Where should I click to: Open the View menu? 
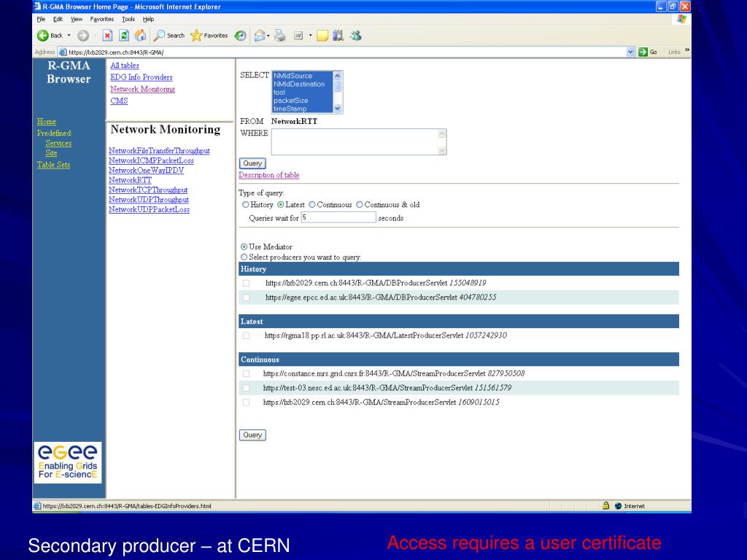pyautogui.click(x=76, y=19)
